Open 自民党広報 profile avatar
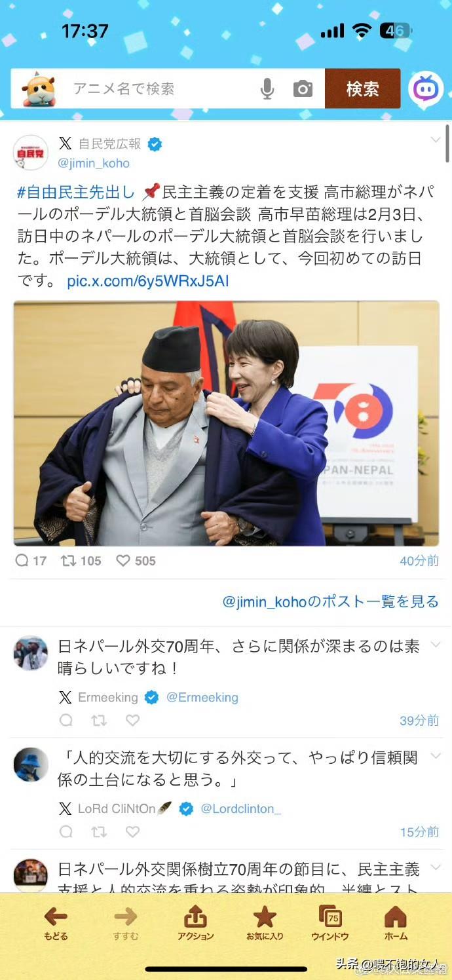The width and height of the screenshot is (452, 980). pyautogui.click(x=31, y=153)
